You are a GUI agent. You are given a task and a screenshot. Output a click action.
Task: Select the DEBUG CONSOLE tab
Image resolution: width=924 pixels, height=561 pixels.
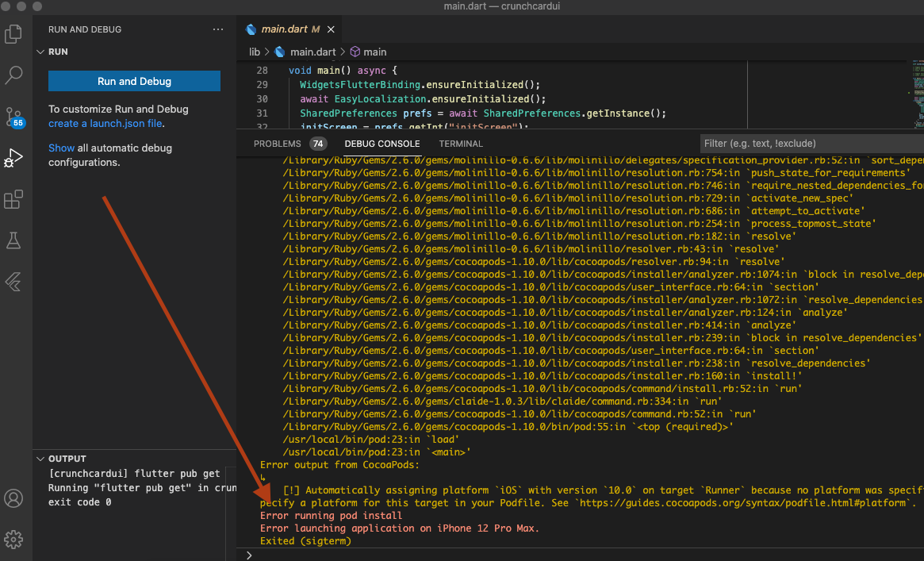pyautogui.click(x=382, y=144)
